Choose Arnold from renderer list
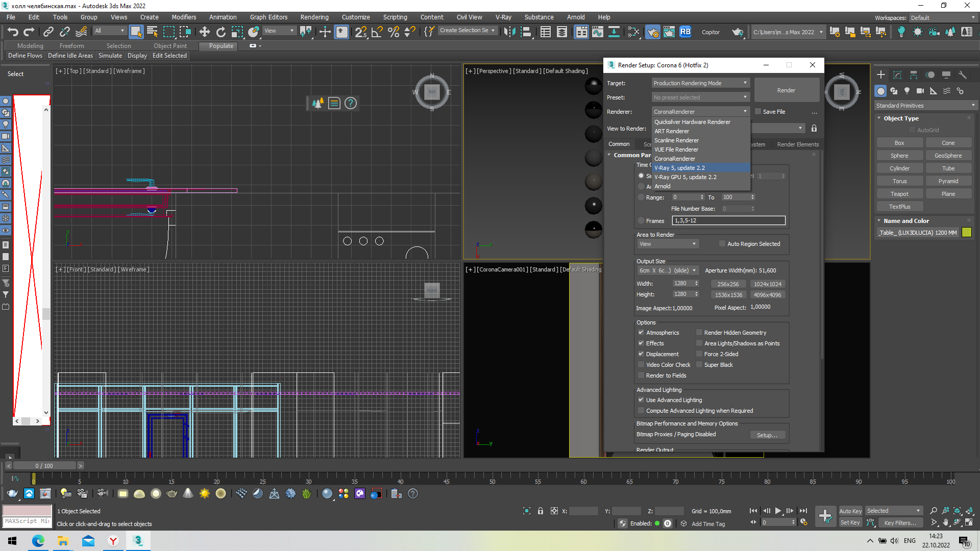The width and height of the screenshot is (980, 551). pos(701,186)
